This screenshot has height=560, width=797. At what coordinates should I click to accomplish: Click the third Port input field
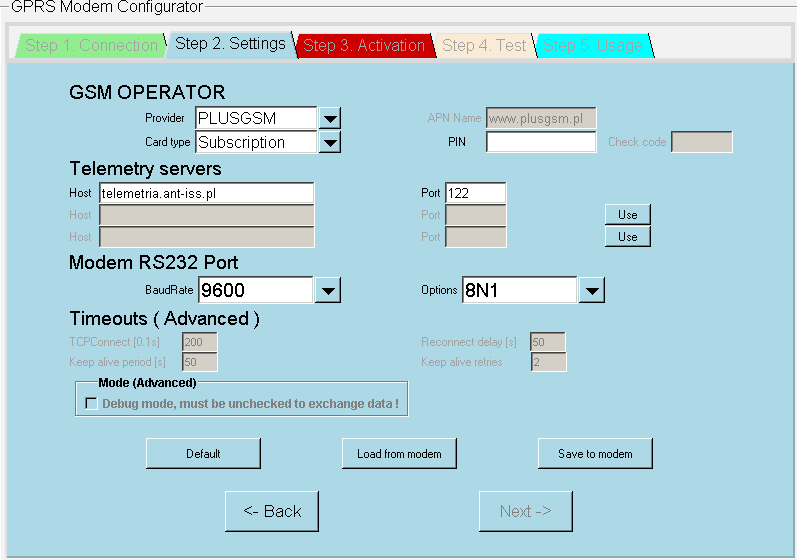click(x=475, y=237)
